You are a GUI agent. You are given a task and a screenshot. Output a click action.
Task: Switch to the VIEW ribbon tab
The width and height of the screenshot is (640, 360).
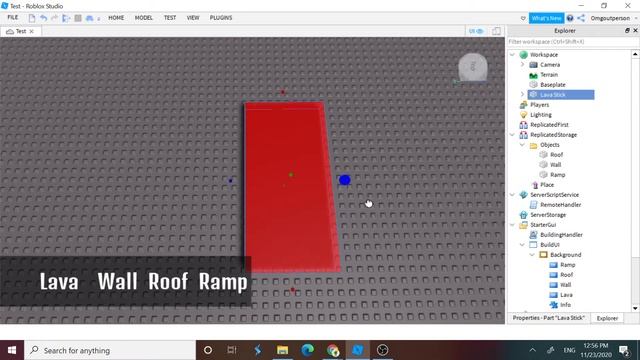pyautogui.click(x=193, y=18)
